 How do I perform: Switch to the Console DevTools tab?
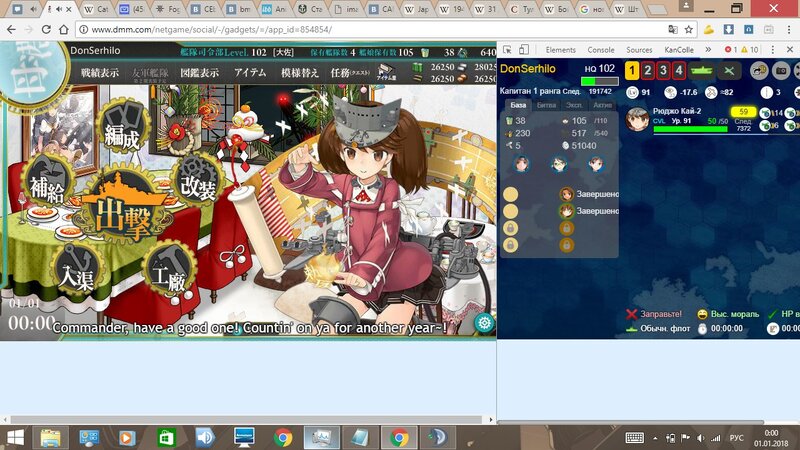pos(601,49)
